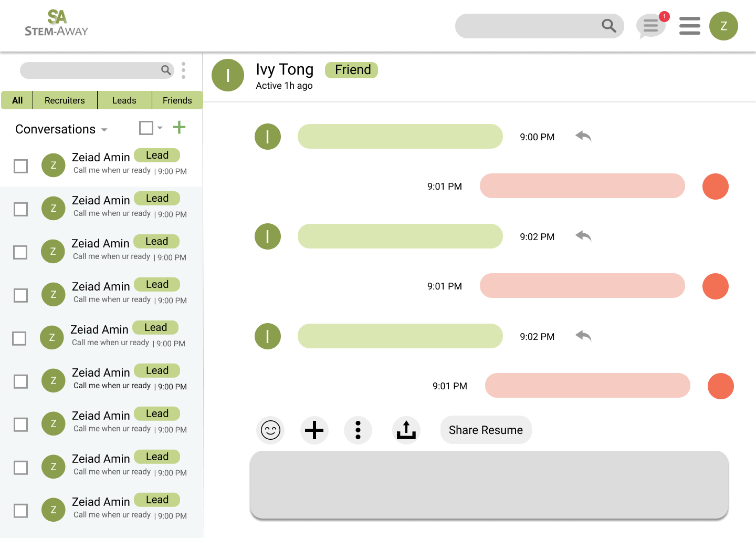
Task: Add a new conversation with green plus
Action: [179, 127]
